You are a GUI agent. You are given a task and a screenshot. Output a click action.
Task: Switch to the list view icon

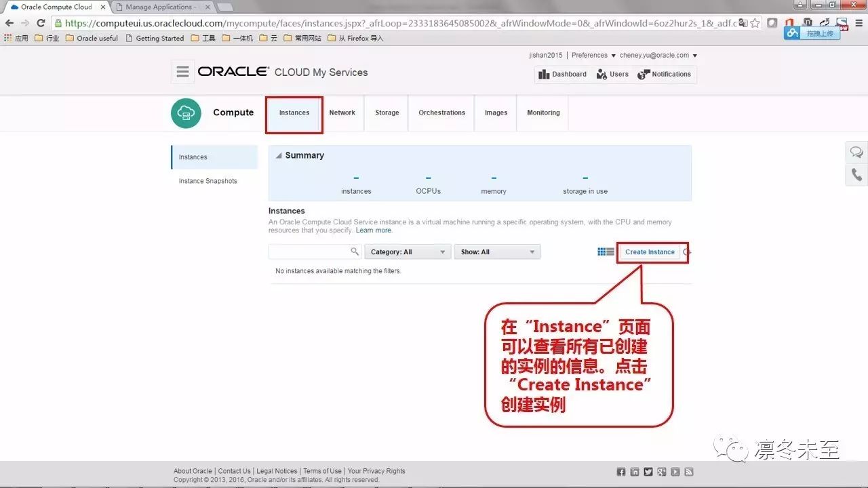(610, 252)
